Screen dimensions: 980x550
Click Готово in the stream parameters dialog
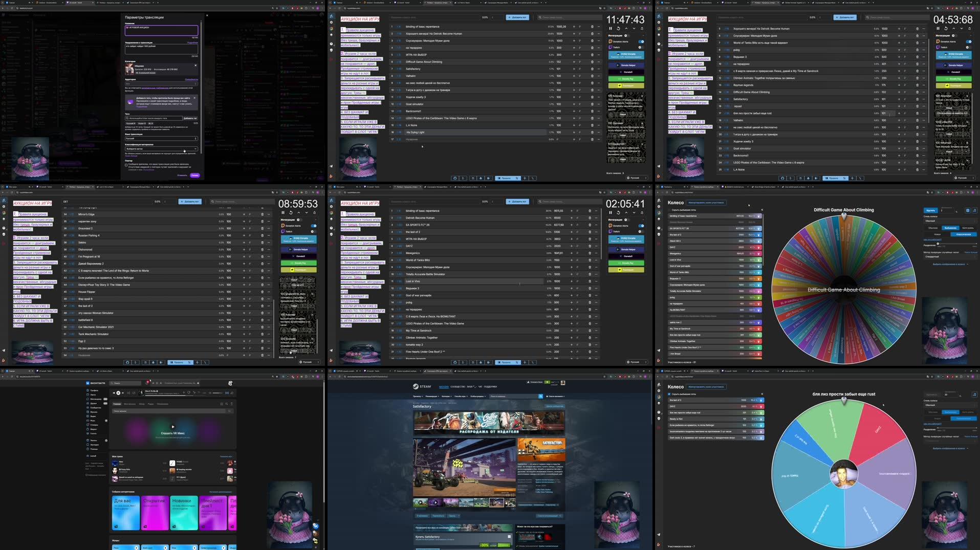point(195,175)
